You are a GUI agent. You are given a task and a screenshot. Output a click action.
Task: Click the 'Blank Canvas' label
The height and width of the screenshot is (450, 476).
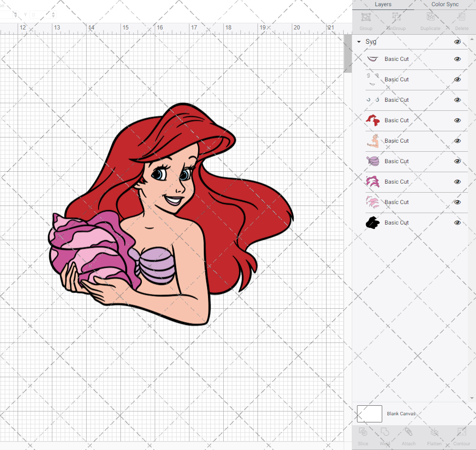401,413
